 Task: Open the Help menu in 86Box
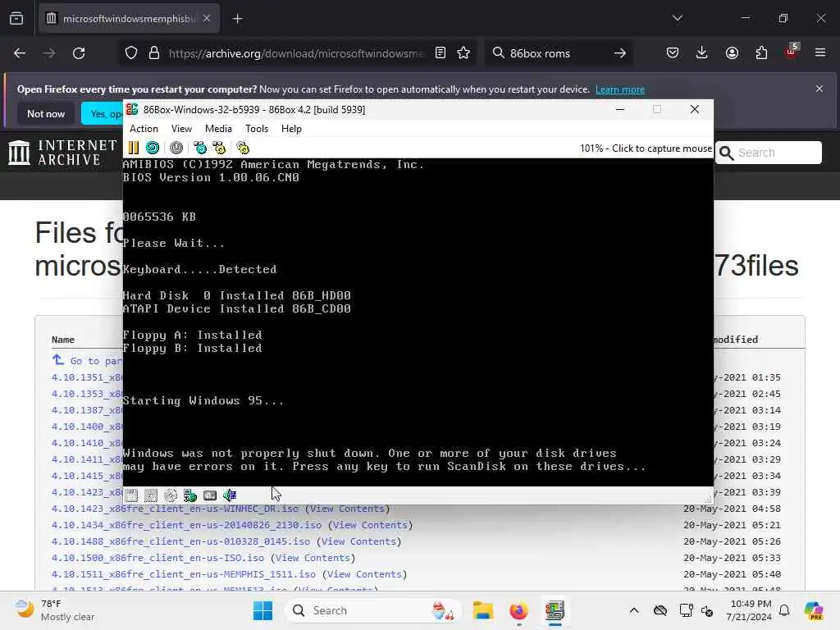(291, 129)
